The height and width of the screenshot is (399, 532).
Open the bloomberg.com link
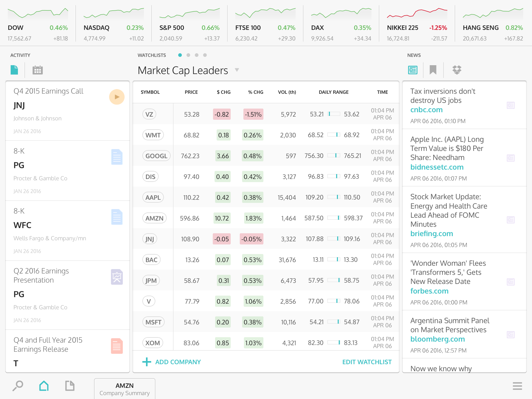437,339
